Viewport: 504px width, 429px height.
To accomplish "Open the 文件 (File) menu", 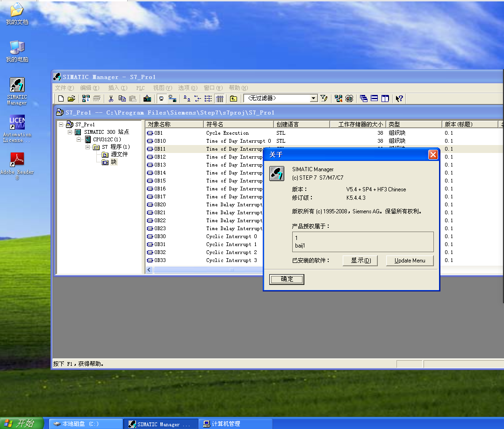I will tap(65, 88).
